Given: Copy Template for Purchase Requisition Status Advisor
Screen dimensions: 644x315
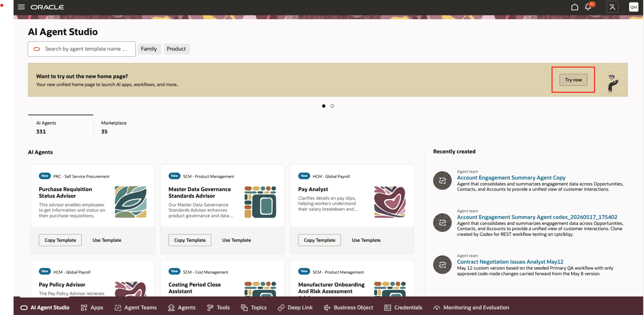Looking at the screenshot, I should pos(60,240).
